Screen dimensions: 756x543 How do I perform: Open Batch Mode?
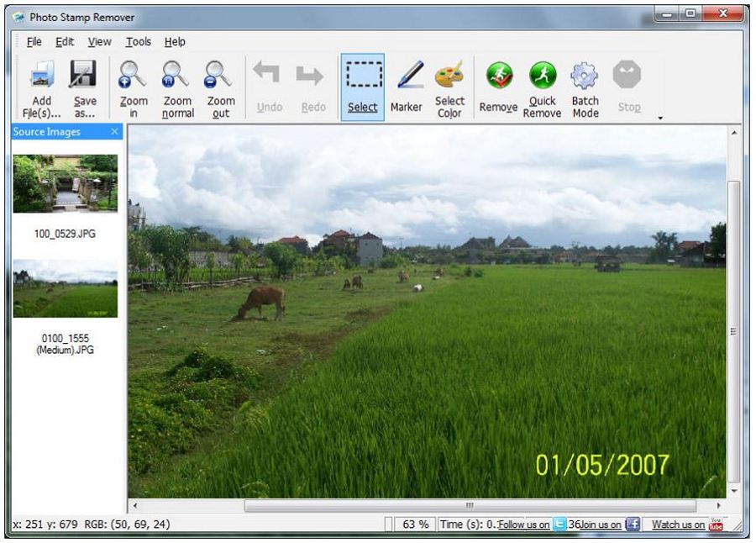pyautogui.click(x=585, y=76)
